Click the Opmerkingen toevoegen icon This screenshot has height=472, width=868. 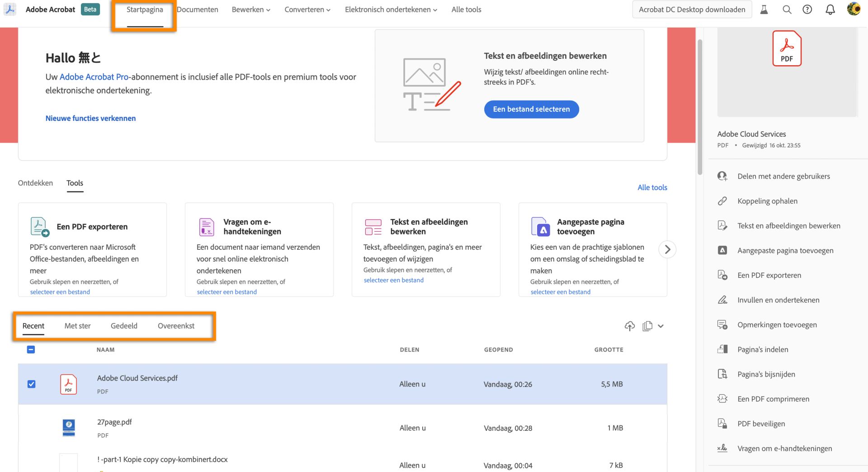pos(722,324)
